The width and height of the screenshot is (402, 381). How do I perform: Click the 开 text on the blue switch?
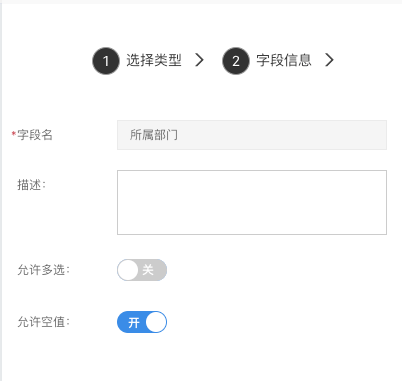[134, 322]
